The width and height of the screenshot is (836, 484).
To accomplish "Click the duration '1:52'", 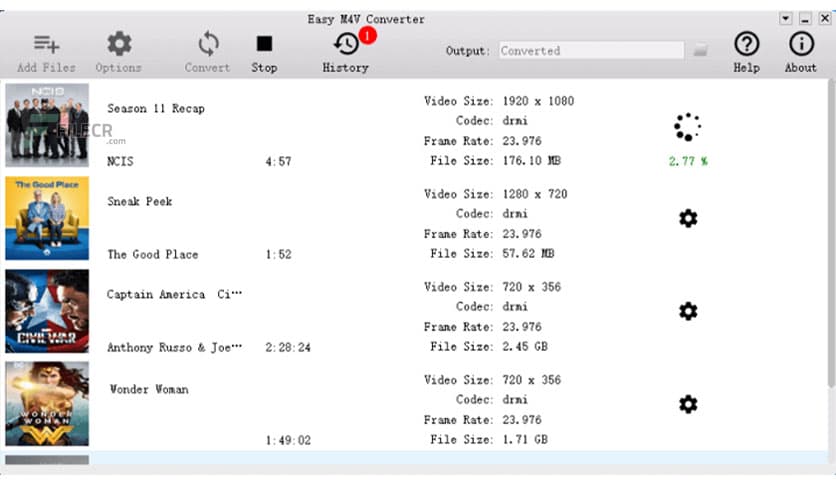I will point(278,254).
